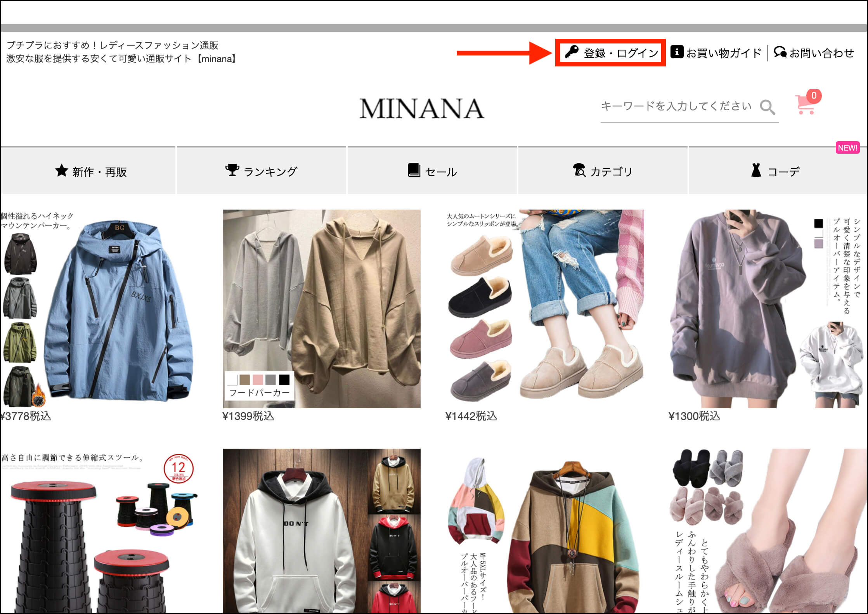Open the 登録・ログイン link text

(x=621, y=53)
